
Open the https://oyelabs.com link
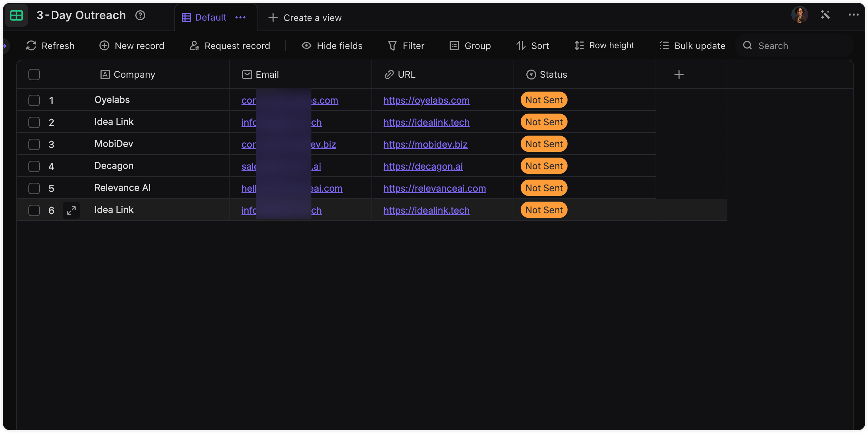coord(427,100)
